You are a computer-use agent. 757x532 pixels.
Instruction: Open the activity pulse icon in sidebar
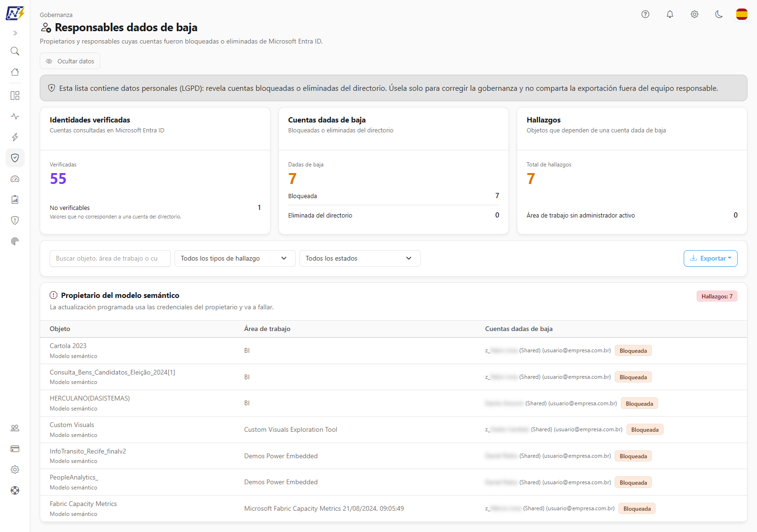tap(15, 116)
